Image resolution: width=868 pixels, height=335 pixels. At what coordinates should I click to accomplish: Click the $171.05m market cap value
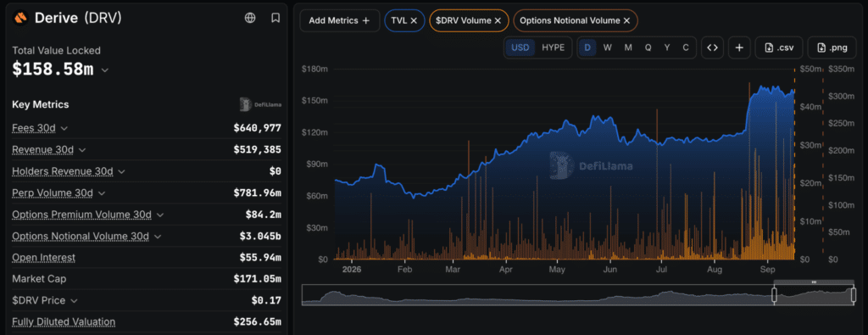pos(258,279)
